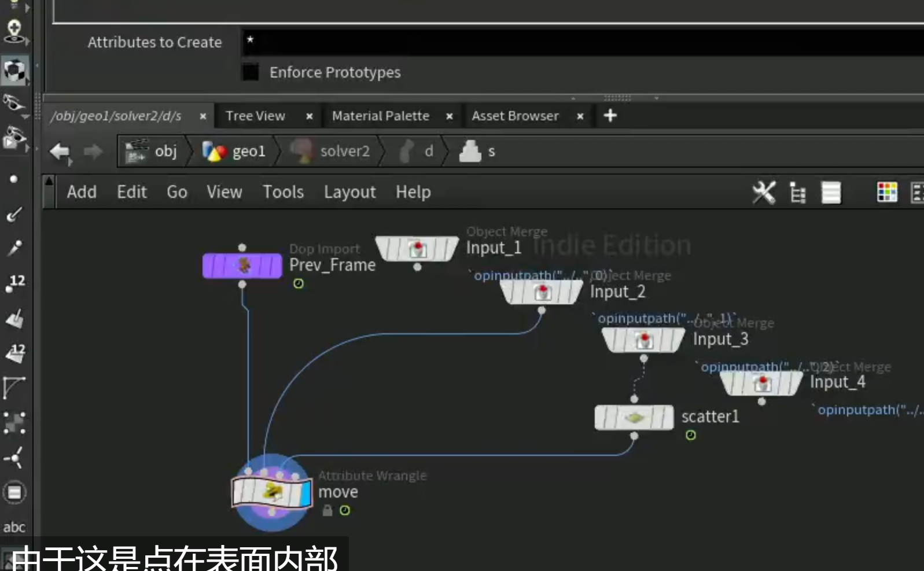Click the move Attribute Wrangle node
Image resolution: width=924 pixels, height=571 pixels.
point(271,493)
